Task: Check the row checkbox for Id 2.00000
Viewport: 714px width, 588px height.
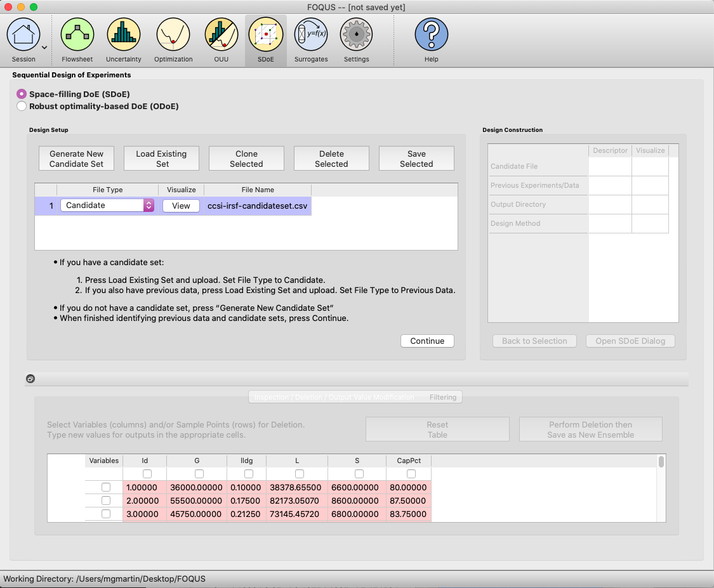Action: coord(105,500)
